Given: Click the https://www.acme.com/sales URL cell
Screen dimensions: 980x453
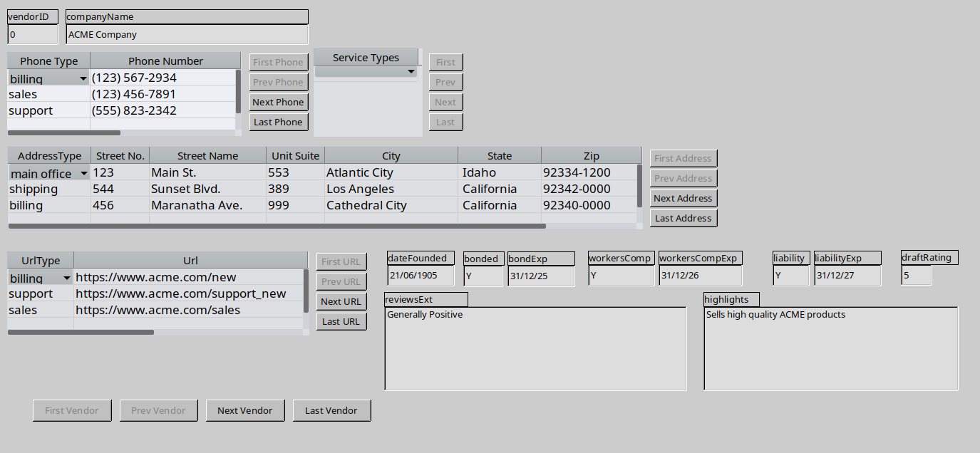Looking at the screenshot, I should click(x=189, y=310).
